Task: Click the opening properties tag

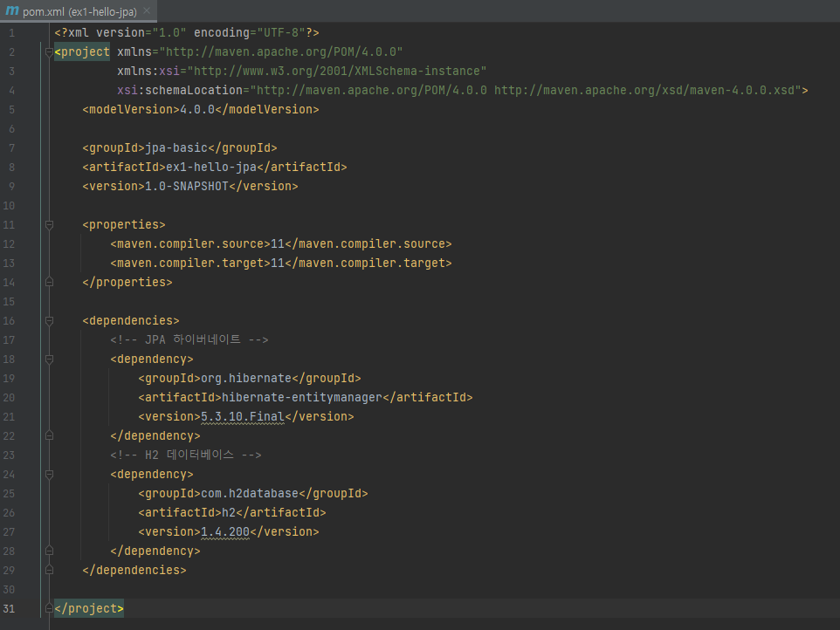Action: (124, 225)
